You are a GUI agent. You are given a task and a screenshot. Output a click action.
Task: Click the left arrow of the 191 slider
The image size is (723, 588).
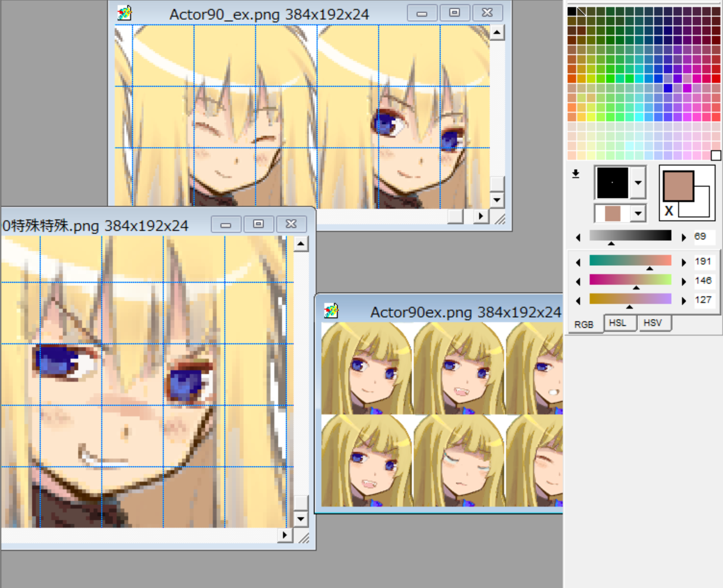coord(578,262)
